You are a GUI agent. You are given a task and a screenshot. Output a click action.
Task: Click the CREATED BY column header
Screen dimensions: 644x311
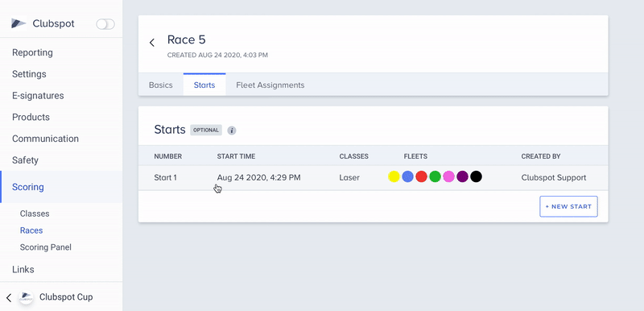[541, 156]
